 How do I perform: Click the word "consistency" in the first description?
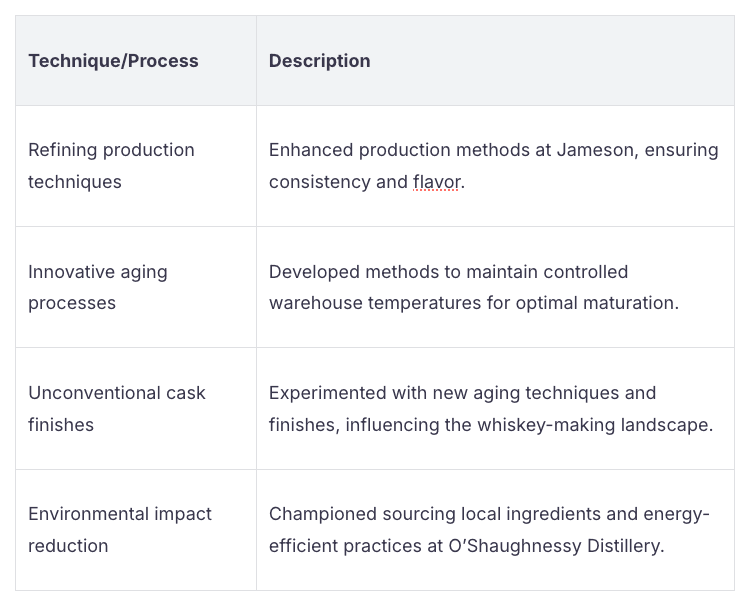[318, 183]
